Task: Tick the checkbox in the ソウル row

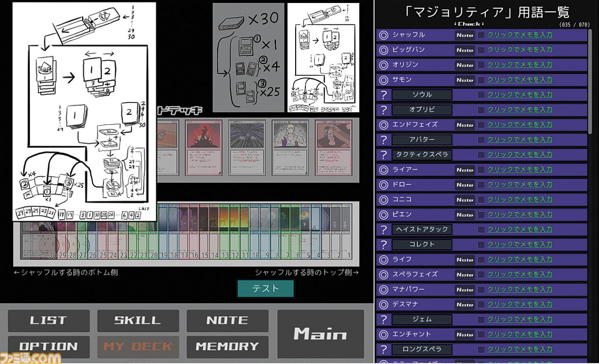Action: pyautogui.click(x=481, y=95)
